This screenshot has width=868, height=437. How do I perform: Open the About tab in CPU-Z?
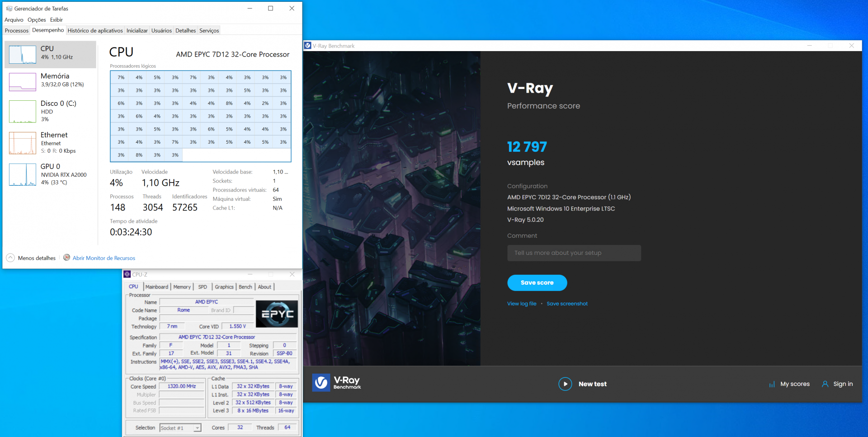[264, 287]
